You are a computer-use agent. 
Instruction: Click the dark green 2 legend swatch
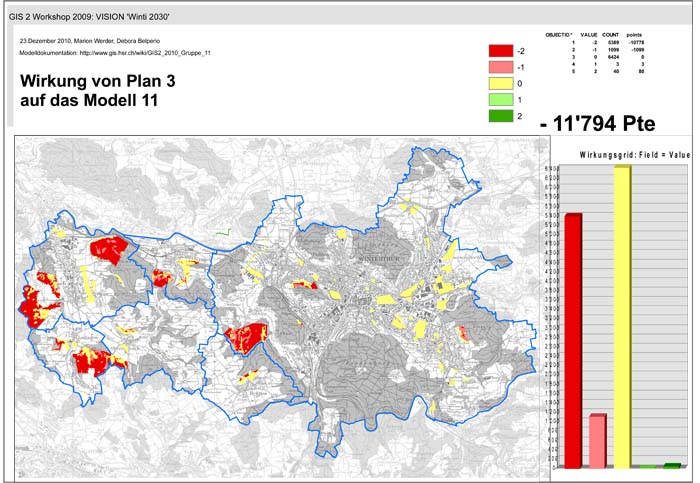click(499, 118)
